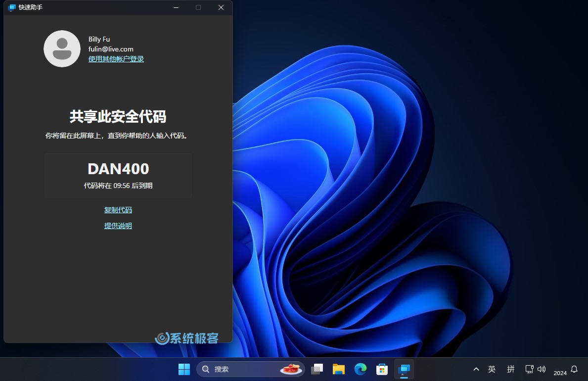Open Quick Assist from the taskbar
The height and width of the screenshot is (381, 588).
[404, 369]
